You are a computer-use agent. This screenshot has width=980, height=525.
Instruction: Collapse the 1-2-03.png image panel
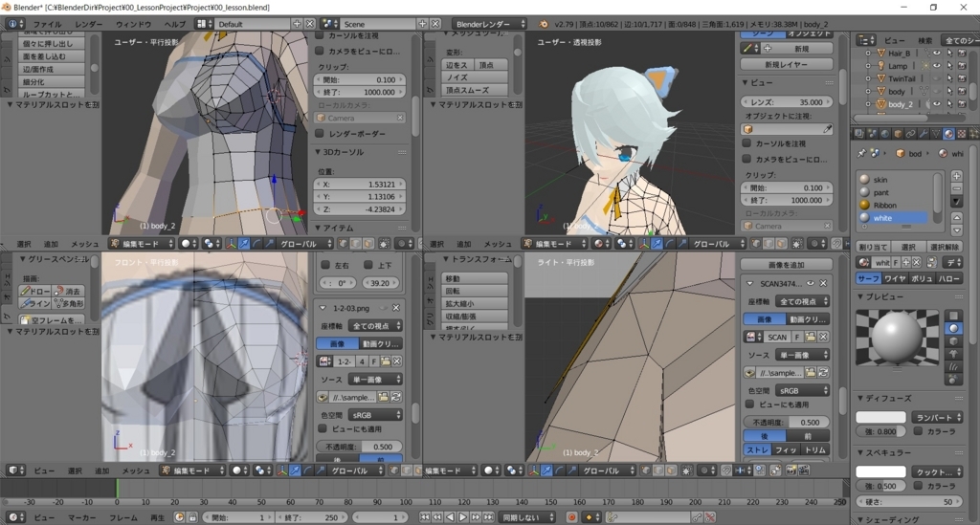click(323, 308)
